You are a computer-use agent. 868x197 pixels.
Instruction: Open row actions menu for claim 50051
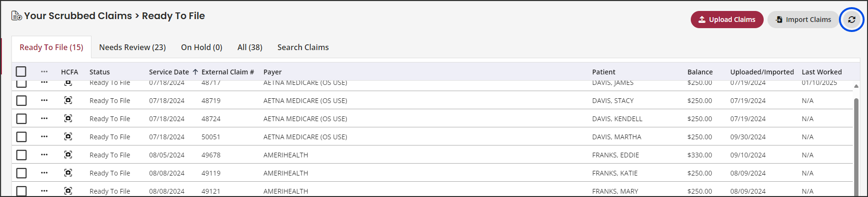(x=44, y=136)
